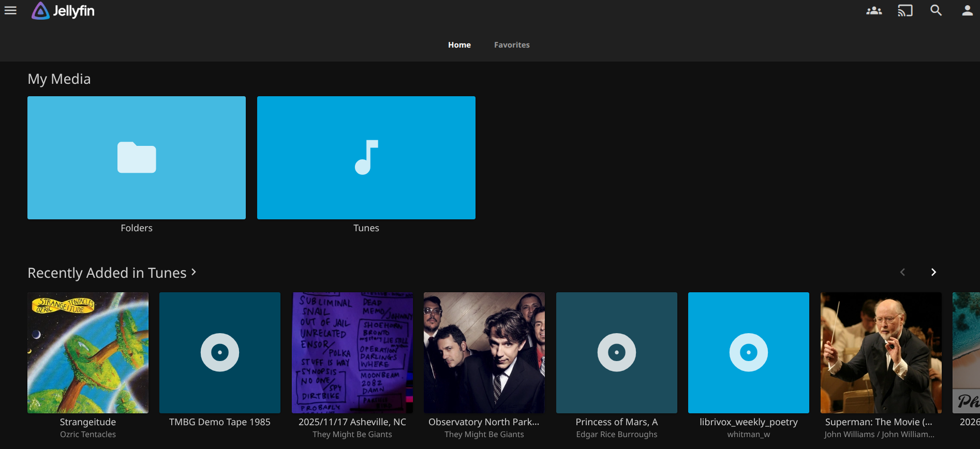Click 2025/11/17 Asheville, NC title
This screenshot has height=449, width=980.
coord(352,422)
